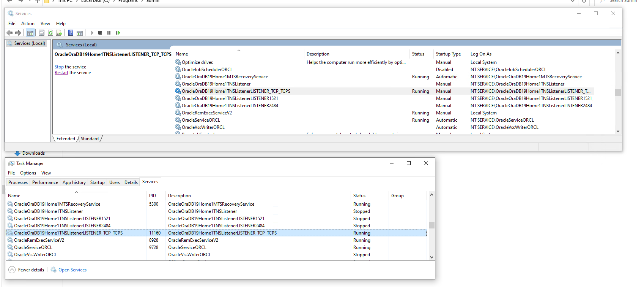Switch to the Startup tab

[97, 182]
